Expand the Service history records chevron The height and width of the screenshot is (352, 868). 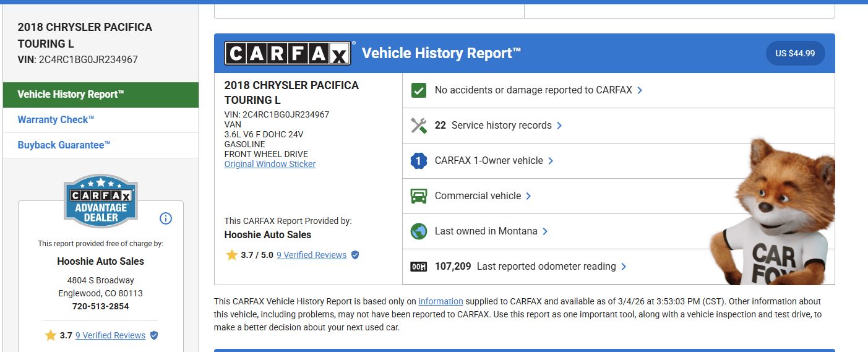point(559,126)
